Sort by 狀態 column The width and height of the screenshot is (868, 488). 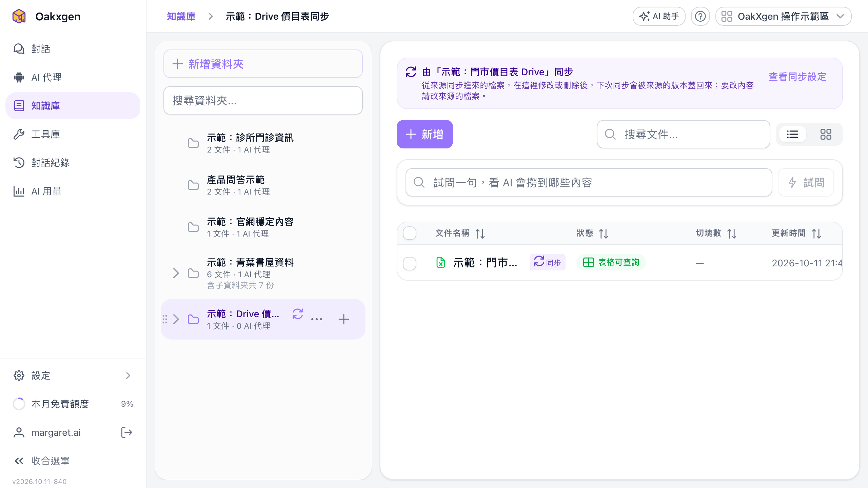tap(592, 233)
